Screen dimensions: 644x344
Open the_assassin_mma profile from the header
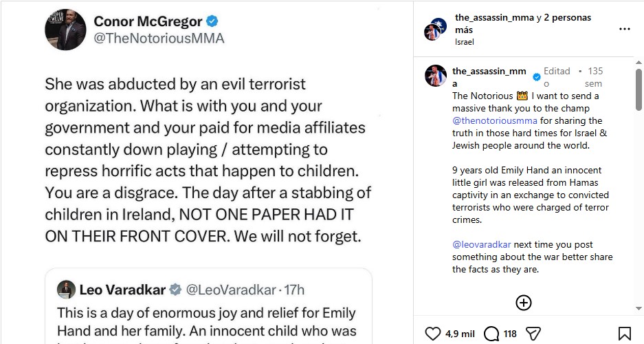point(494,17)
